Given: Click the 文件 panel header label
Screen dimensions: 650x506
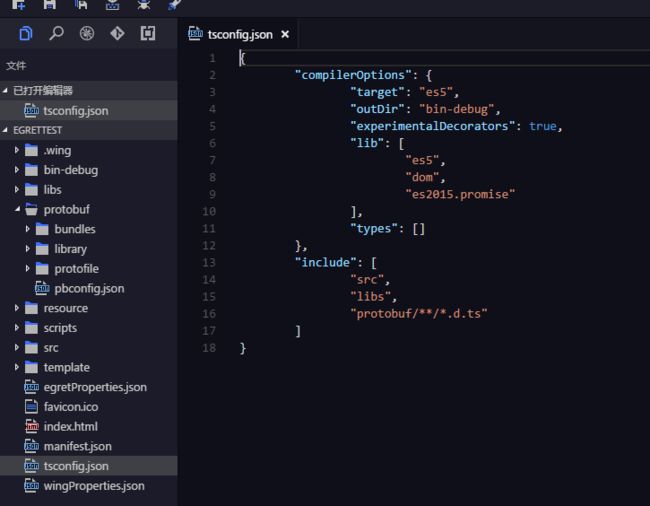Looking at the screenshot, I should tap(16, 65).
